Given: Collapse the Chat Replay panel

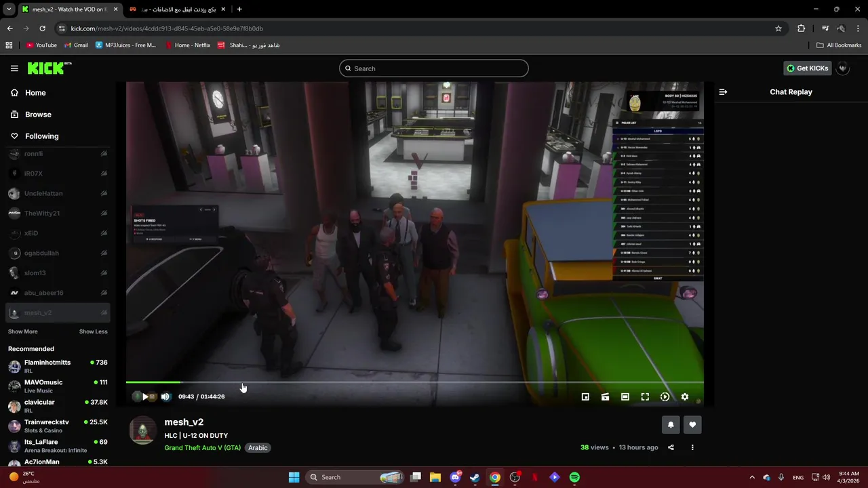Looking at the screenshot, I should point(723,92).
